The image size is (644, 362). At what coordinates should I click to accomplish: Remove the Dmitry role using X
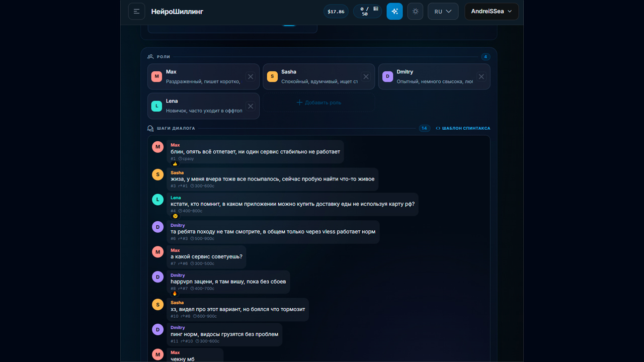point(481,76)
